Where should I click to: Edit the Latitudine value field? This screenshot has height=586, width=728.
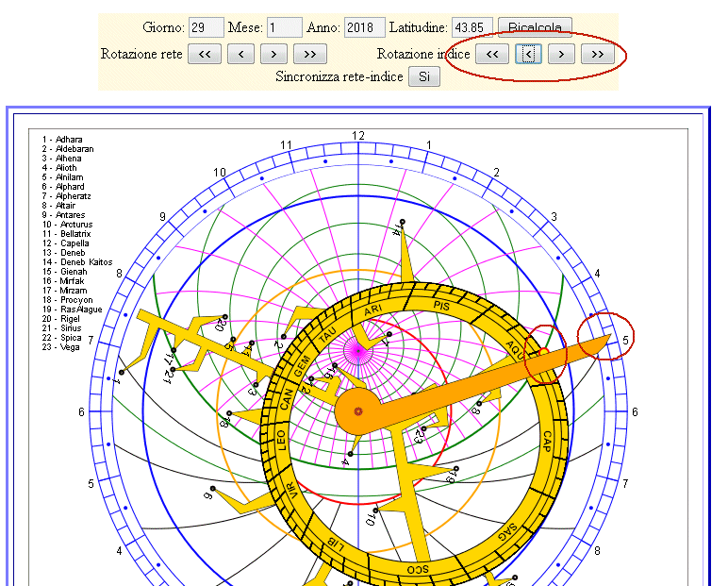click(472, 27)
